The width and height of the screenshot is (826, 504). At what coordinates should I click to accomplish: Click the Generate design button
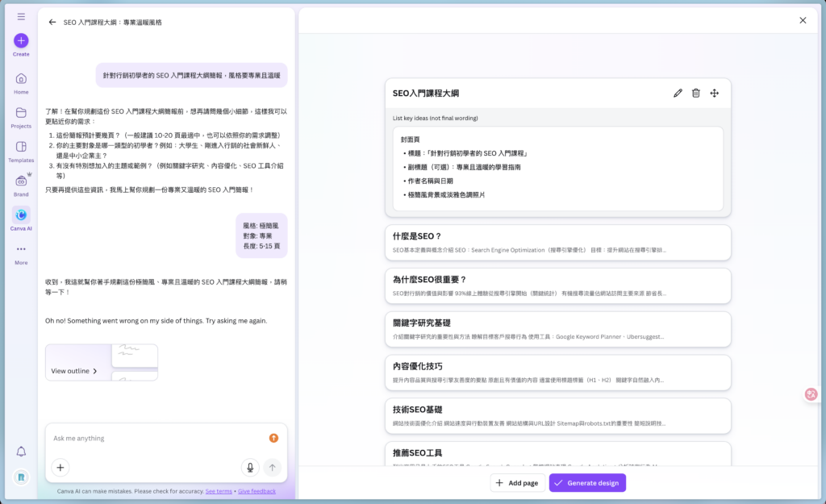[x=587, y=483]
